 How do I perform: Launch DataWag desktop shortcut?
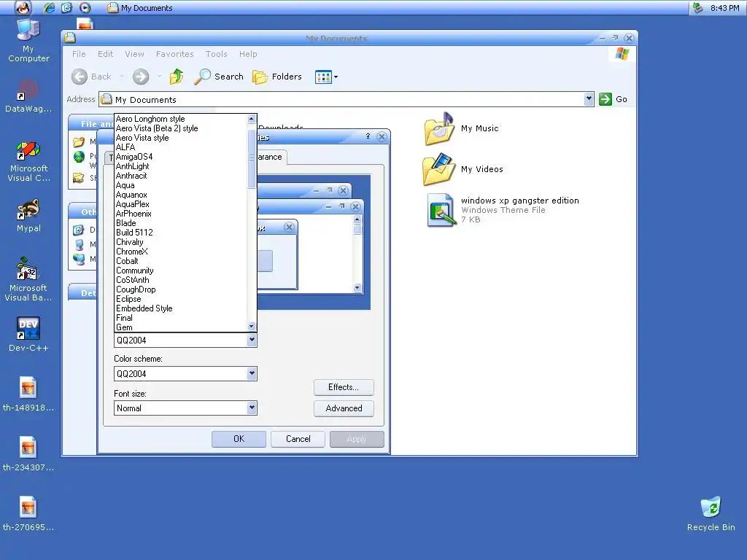click(28, 97)
